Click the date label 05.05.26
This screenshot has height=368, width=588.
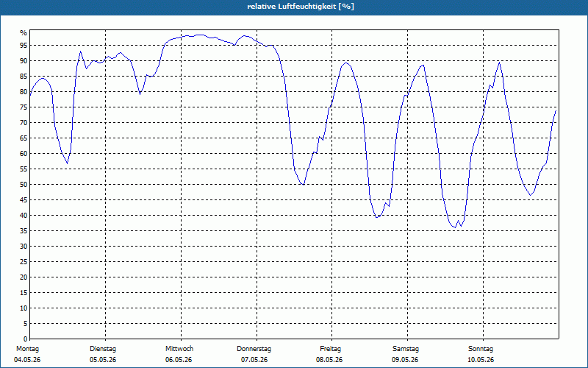point(103,360)
